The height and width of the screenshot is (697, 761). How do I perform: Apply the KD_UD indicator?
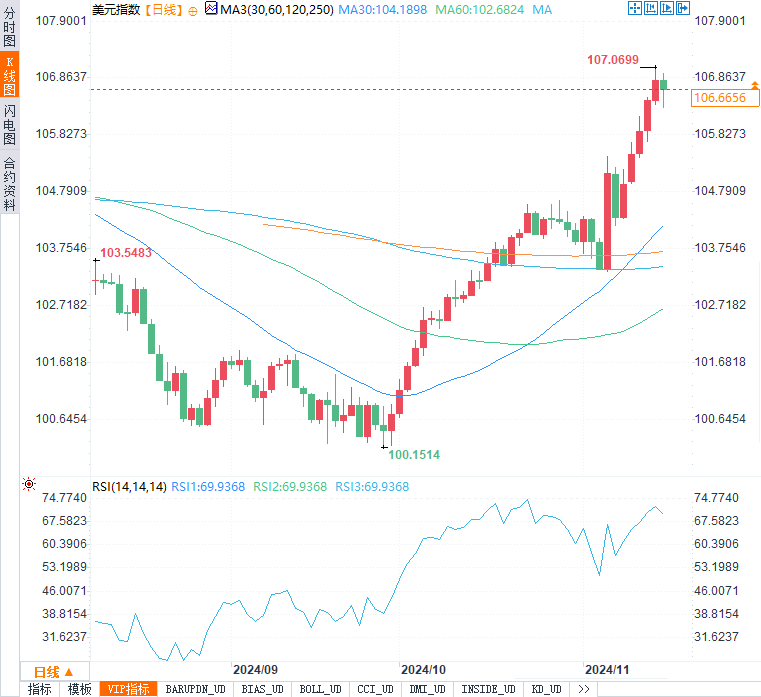pos(546,689)
